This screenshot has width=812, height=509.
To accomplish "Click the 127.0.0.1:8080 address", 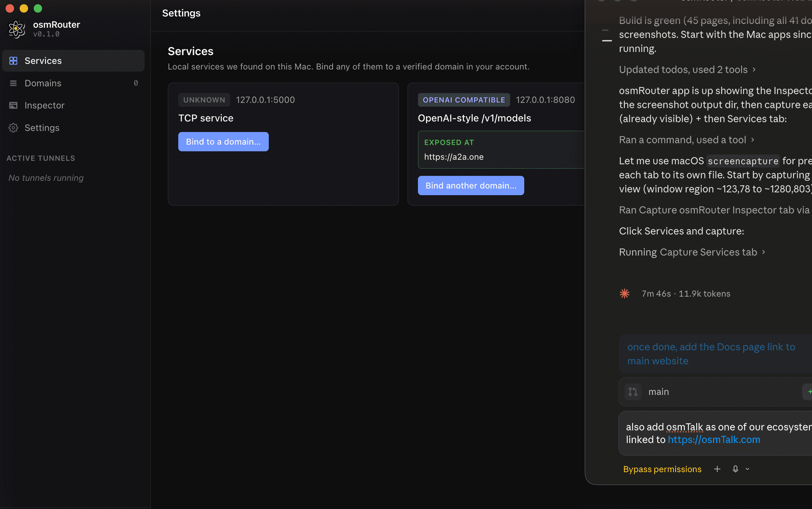I will click(545, 100).
